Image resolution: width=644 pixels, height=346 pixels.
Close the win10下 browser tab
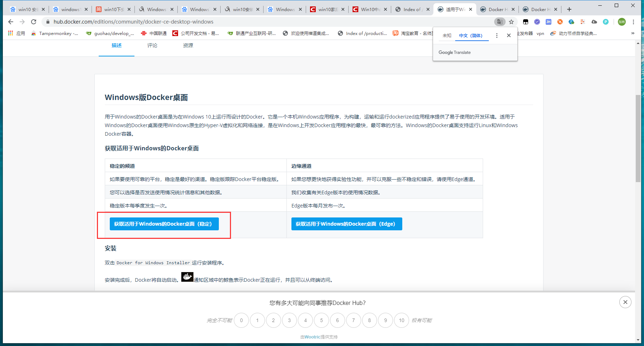pos(129,9)
